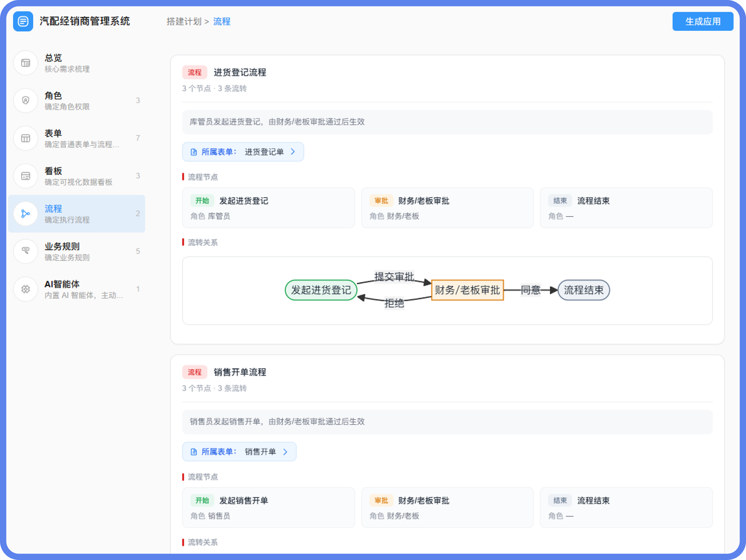Open the 进货登记单 form chevron arrow
Screen dimensions: 746x560
tap(293, 152)
